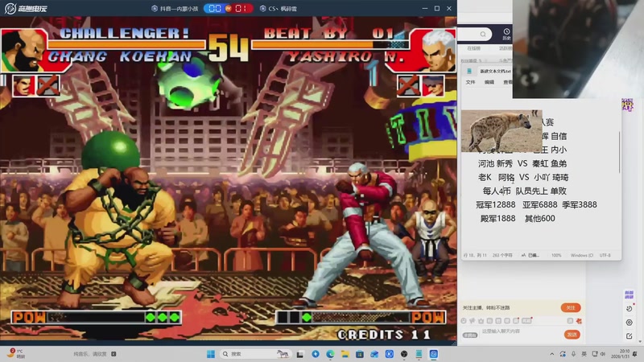Click the text line '殿军1888 其他600'
Screen dimensions: 644x362
pos(518,218)
